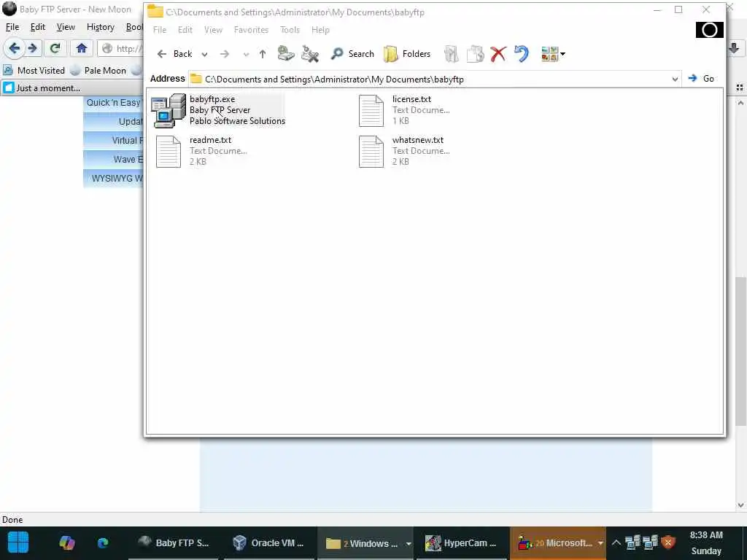Reload the page in New Moon browser
747x560 pixels.
55,48
